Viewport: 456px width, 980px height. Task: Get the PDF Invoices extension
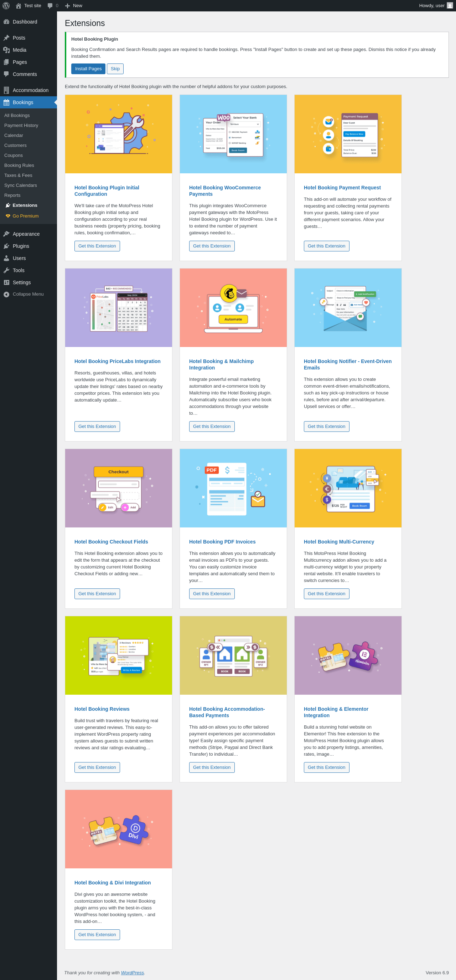point(212,594)
